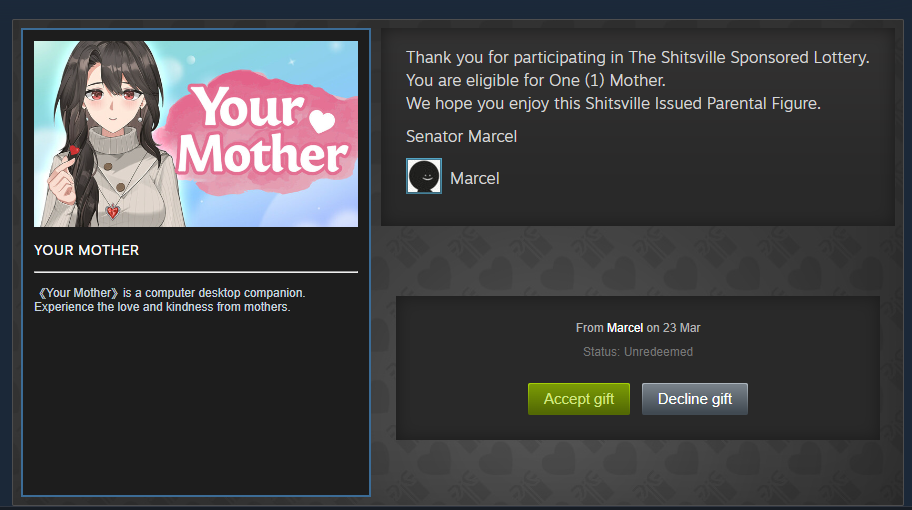Click the 'Senator Marcel' signature line
The height and width of the screenshot is (510, 912).
461,137
